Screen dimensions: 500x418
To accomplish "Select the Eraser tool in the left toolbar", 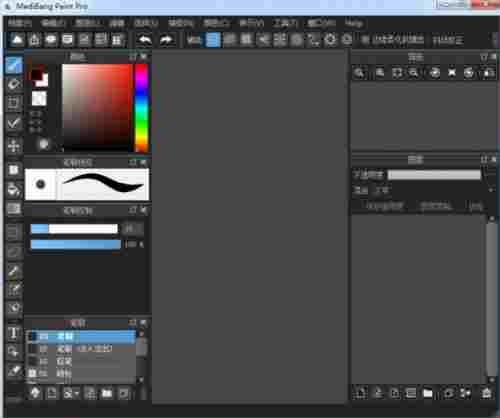I will [x=14, y=84].
